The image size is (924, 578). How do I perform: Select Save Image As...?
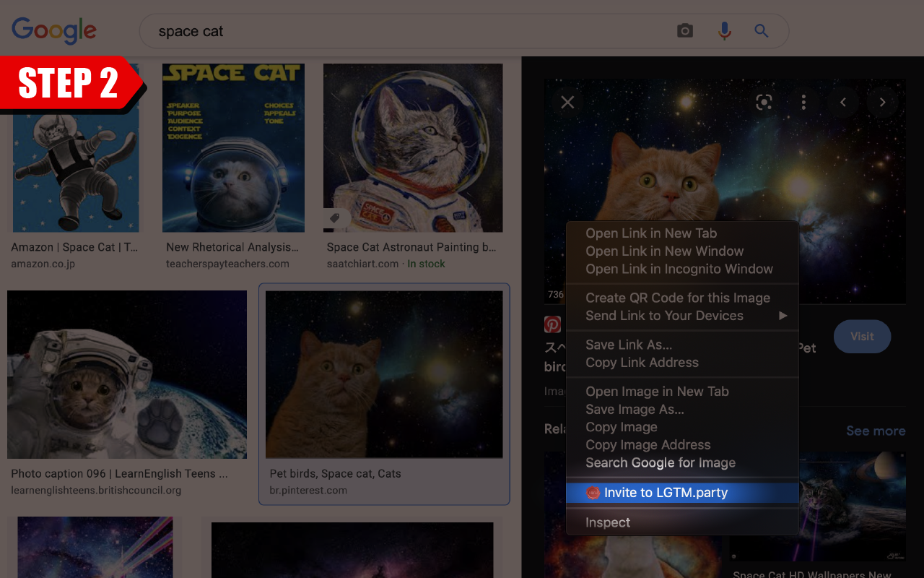pyautogui.click(x=682, y=410)
